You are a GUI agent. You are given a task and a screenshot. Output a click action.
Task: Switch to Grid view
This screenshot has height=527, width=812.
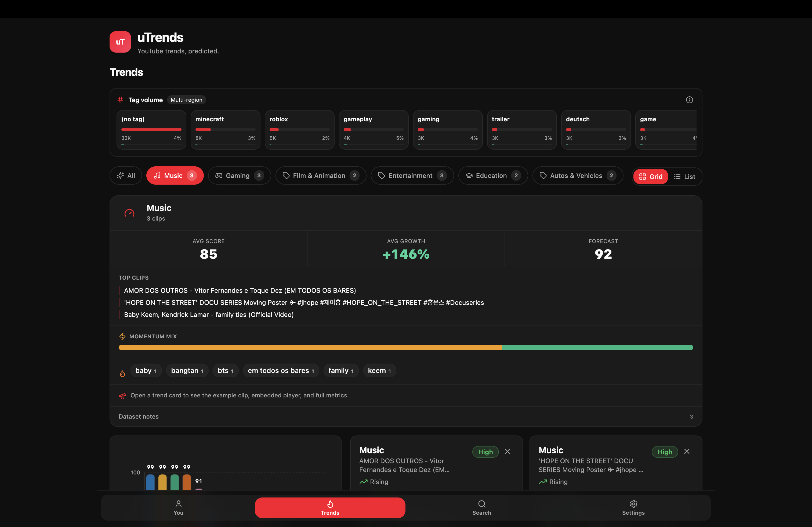(x=651, y=177)
